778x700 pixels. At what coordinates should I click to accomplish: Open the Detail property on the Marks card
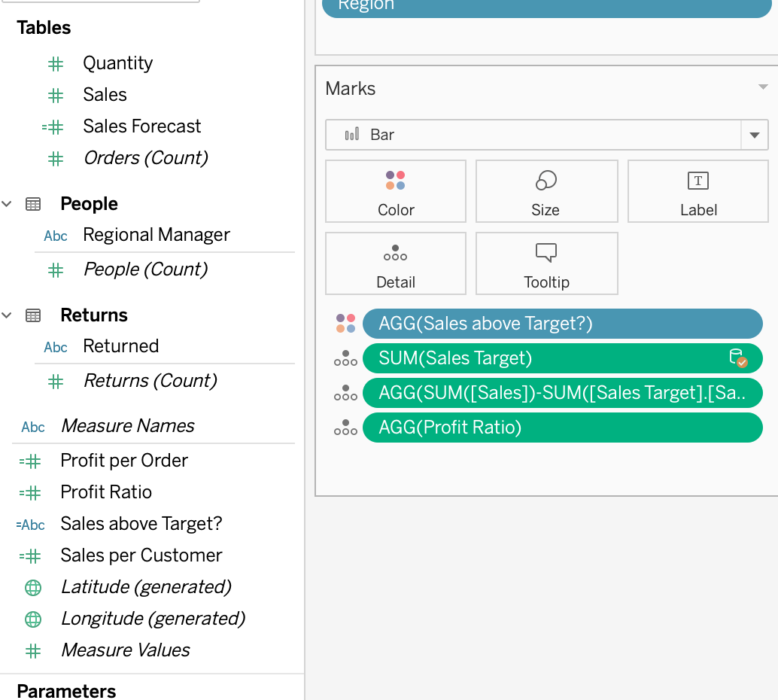click(x=395, y=263)
